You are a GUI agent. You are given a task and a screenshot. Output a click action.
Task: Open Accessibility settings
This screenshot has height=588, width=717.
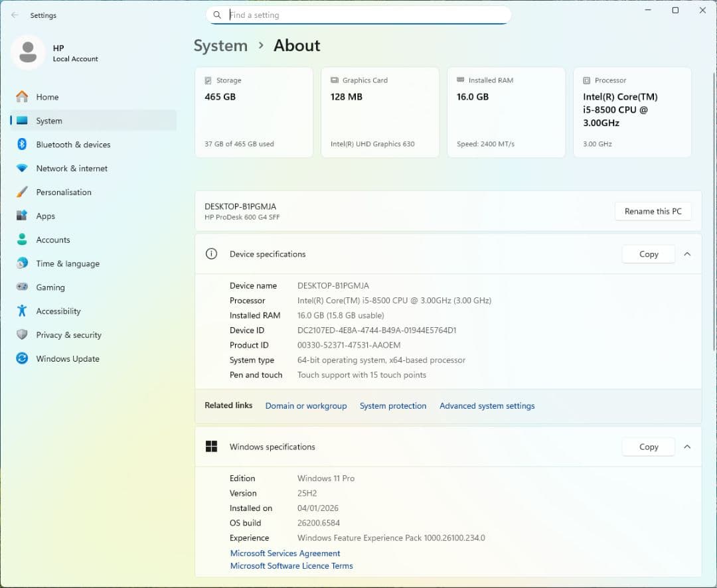pyautogui.click(x=58, y=311)
